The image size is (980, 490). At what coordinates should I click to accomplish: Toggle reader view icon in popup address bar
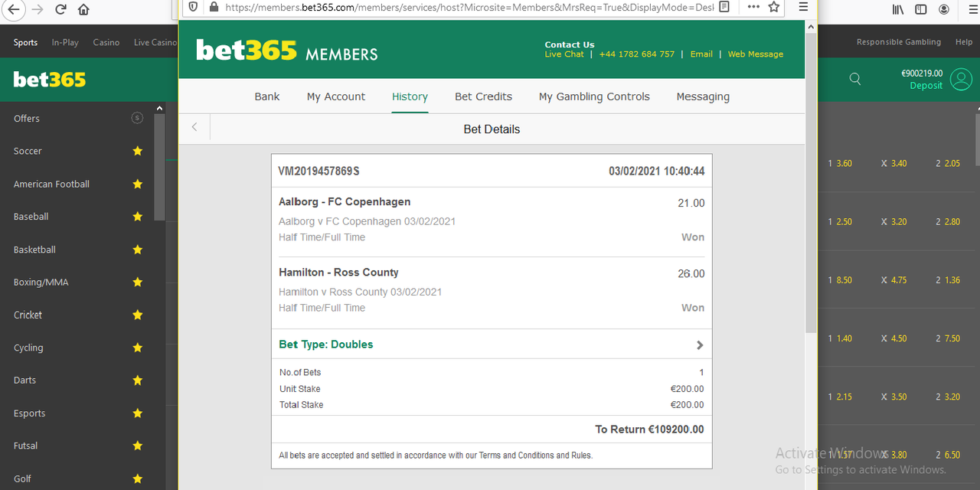pyautogui.click(x=724, y=7)
